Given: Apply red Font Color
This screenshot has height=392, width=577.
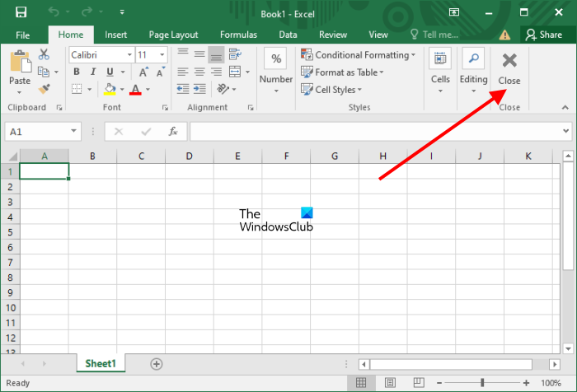Looking at the screenshot, I should coord(135,89).
